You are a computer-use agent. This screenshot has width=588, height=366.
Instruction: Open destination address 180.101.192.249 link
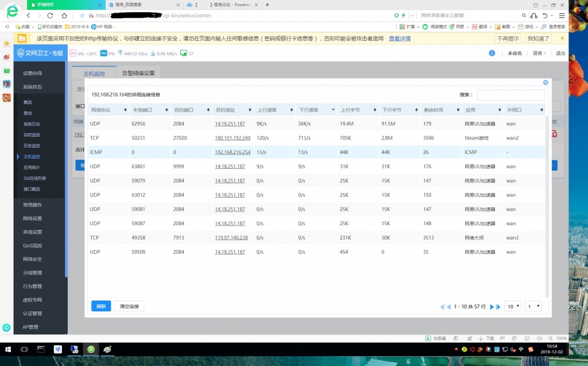[233, 138]
